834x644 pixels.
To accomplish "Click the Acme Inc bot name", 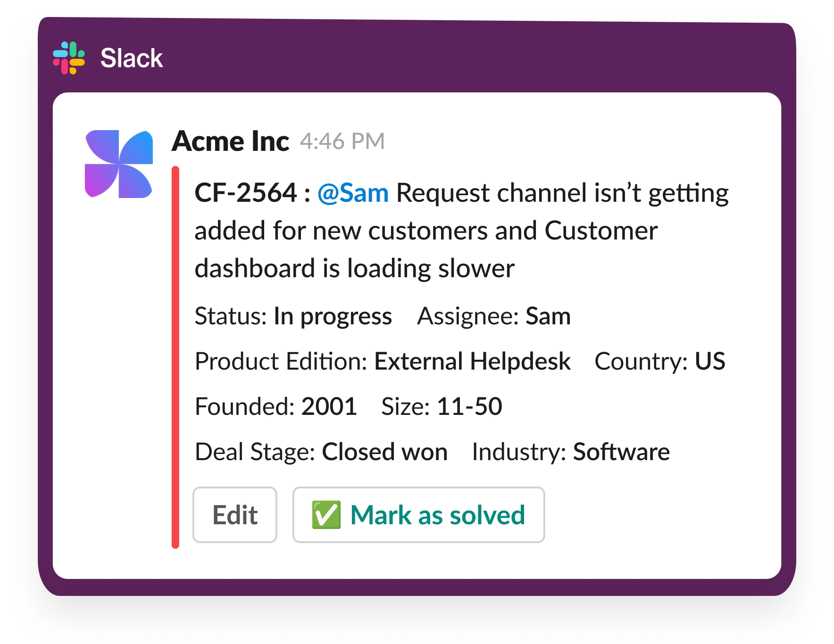I will (x=230, y=141).
